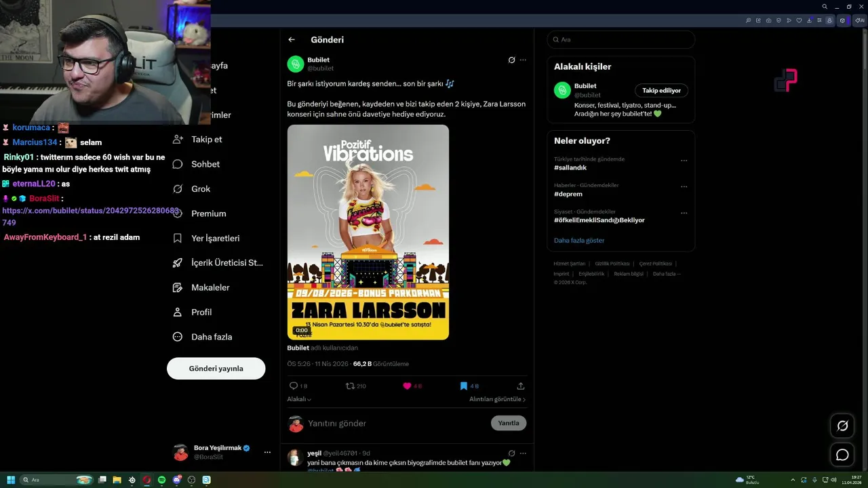868x488 pixels.
Task: Click the Gönderi yayınla button
Action: coord(216,369)
